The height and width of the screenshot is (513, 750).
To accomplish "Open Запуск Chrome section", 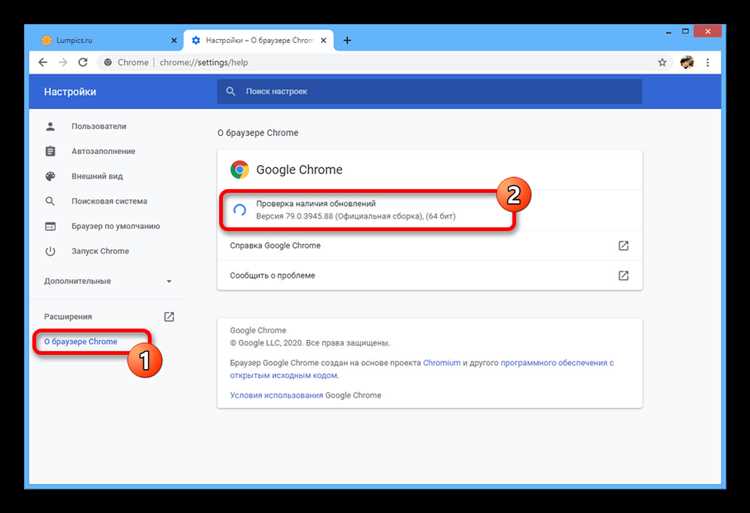I will click(x=100, y=251).
